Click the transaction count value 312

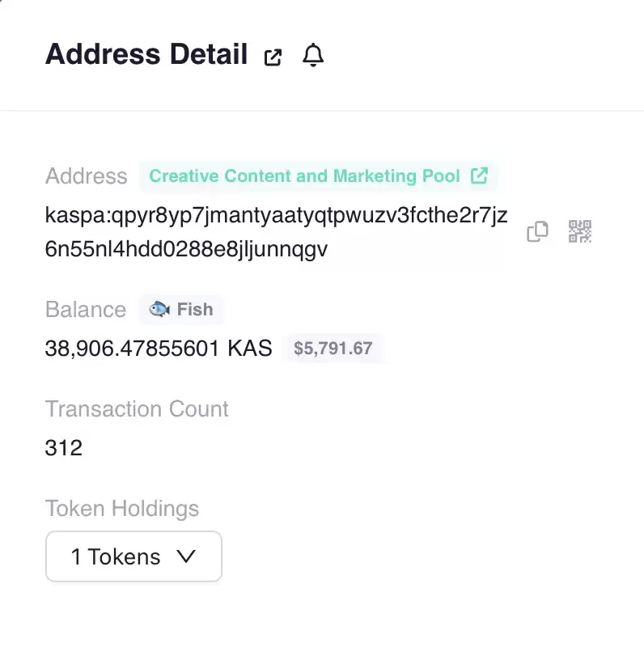(64, 448)
